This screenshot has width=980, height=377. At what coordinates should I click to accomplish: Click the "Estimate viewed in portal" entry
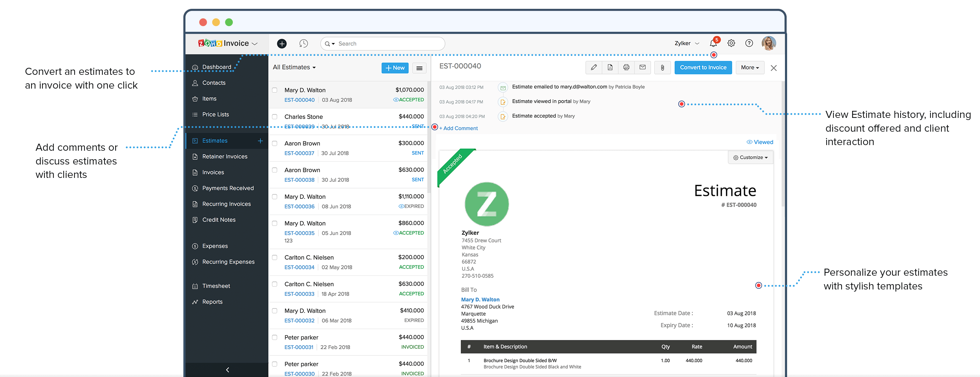point(551,101)
